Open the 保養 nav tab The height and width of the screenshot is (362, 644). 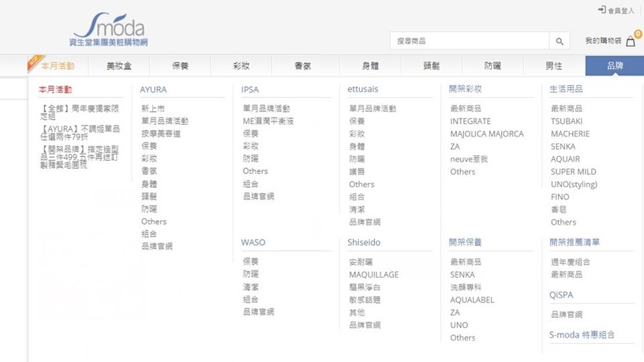tap(180, 65)
